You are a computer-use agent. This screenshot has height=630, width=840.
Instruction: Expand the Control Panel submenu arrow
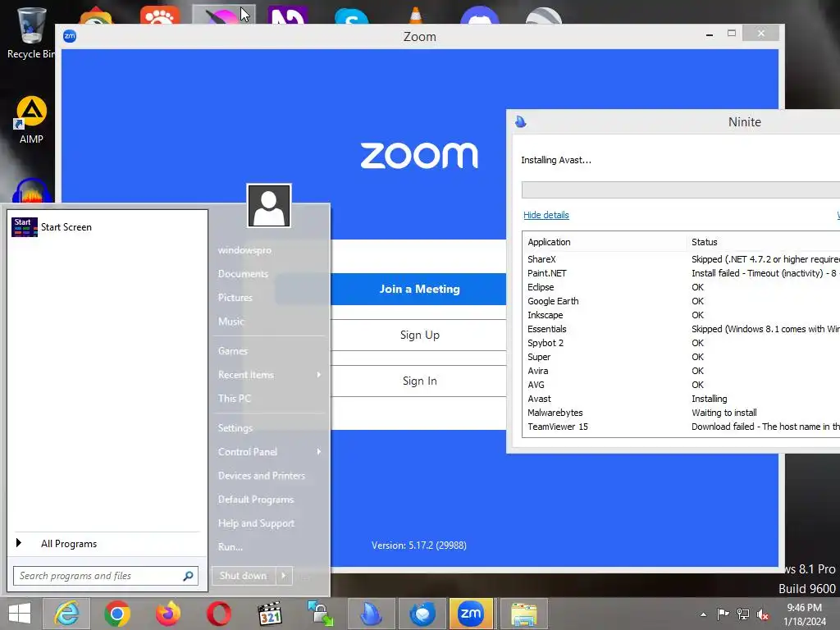pyautogui.click(x=319, y=452)
